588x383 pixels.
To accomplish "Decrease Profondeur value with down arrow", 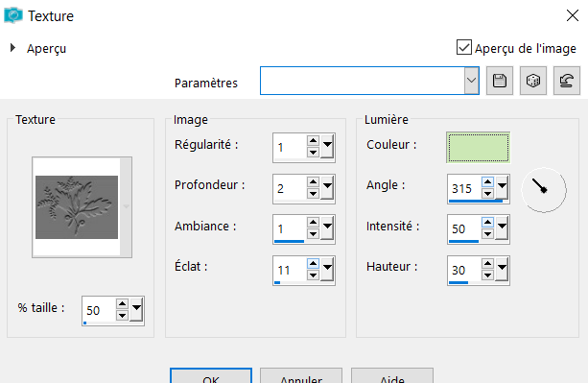I will click(x=313, y=194).
